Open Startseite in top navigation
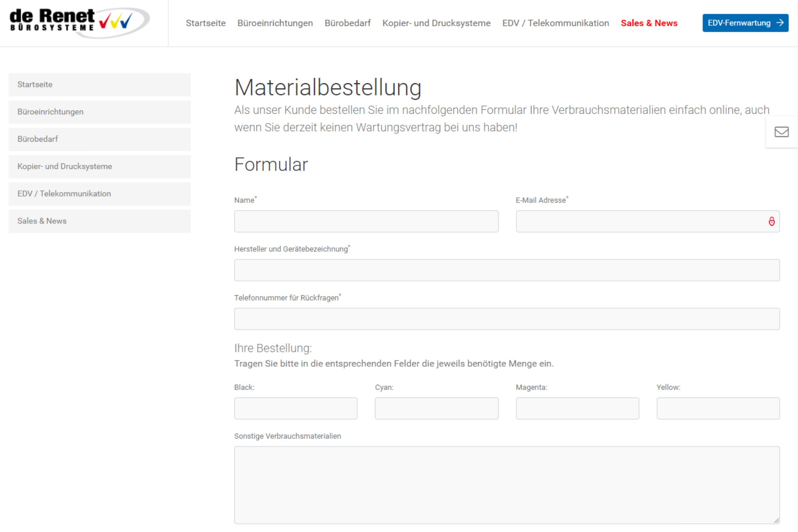The width and height of the screenshot is (798, 532). 205,23
